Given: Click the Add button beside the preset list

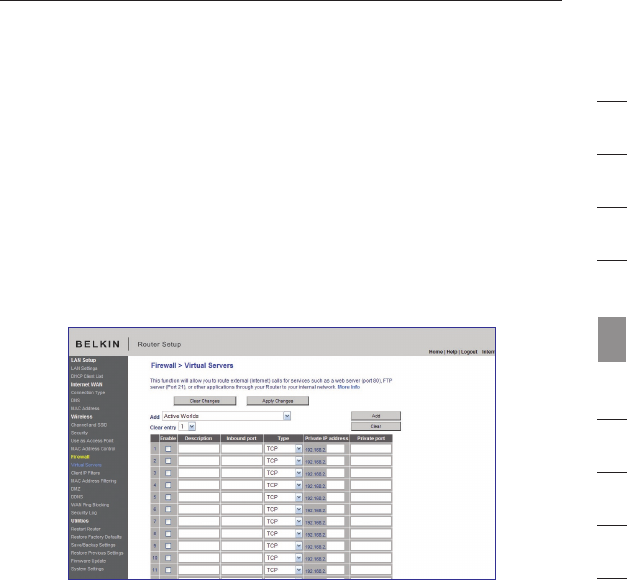Looking at the screenshot, I should click(376, 416).
